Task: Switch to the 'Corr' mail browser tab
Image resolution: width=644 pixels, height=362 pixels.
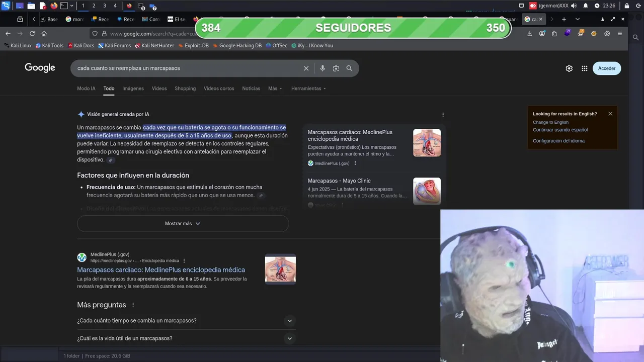Action: point(150,19)
